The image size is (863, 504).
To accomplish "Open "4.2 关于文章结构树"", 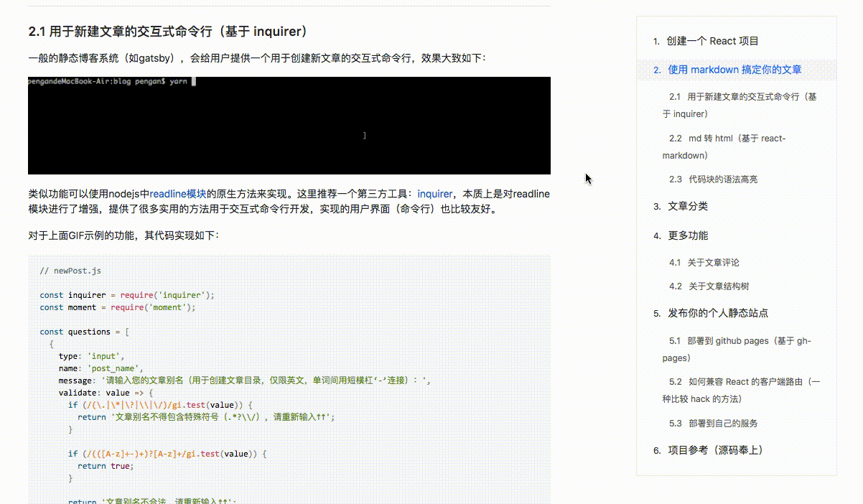I will pos(709,286).
